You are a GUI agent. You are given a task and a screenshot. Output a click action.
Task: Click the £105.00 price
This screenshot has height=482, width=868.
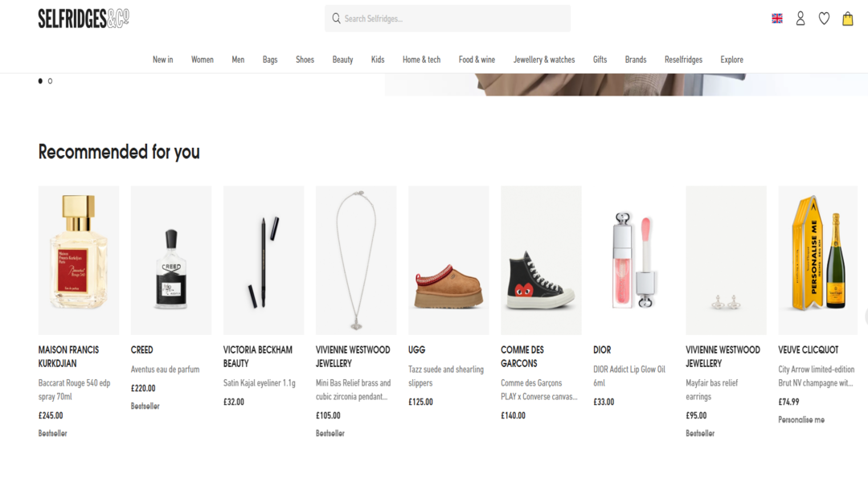pyautogui.click(x=328, y=415)
